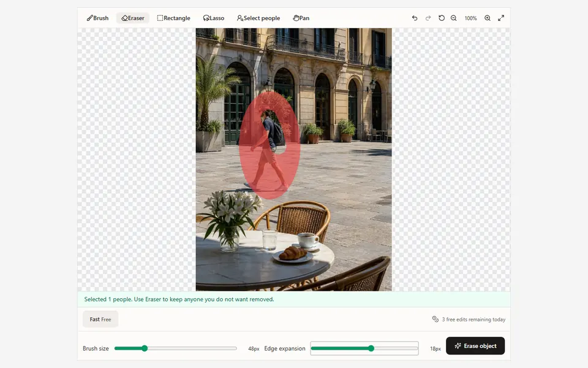
Task: Click the 'Selected 1 people' status message
Action: [179, 299]
